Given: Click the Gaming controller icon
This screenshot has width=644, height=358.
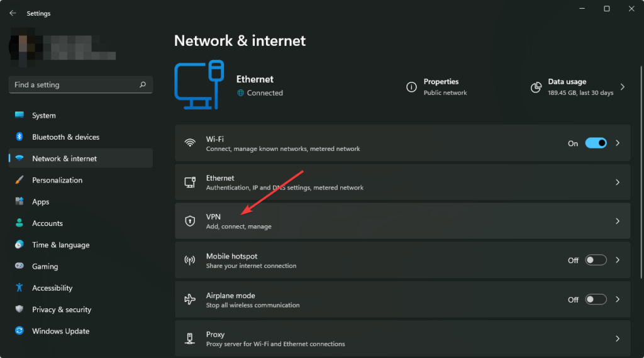Looking at the screenshot, I should pyautogui.click(x=19, y=266).
